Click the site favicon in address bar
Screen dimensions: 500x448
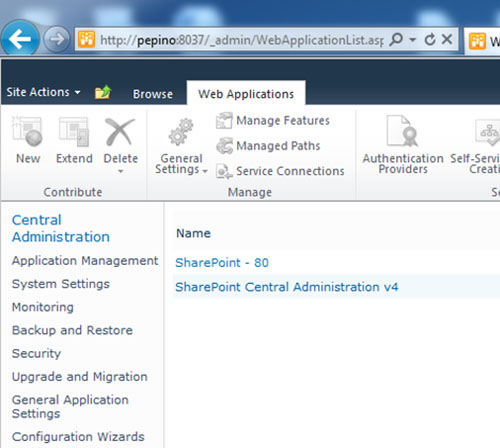pyautogui.click(x=86, y=39)
